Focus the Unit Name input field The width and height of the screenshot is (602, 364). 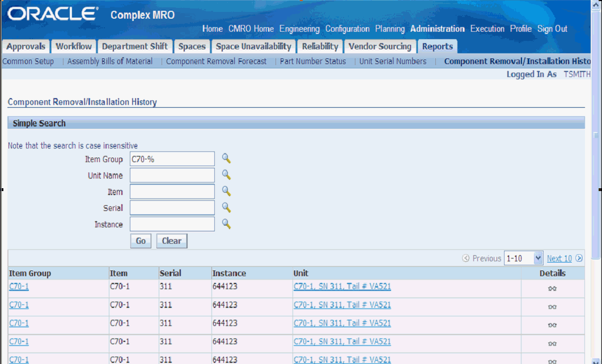tap(172, 175)
